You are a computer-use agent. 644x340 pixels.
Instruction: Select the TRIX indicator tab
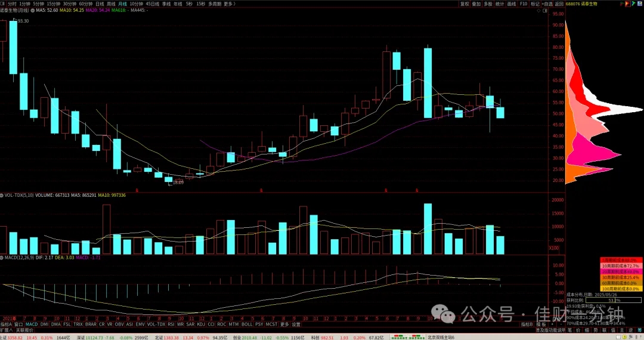[x=78, y=324]
